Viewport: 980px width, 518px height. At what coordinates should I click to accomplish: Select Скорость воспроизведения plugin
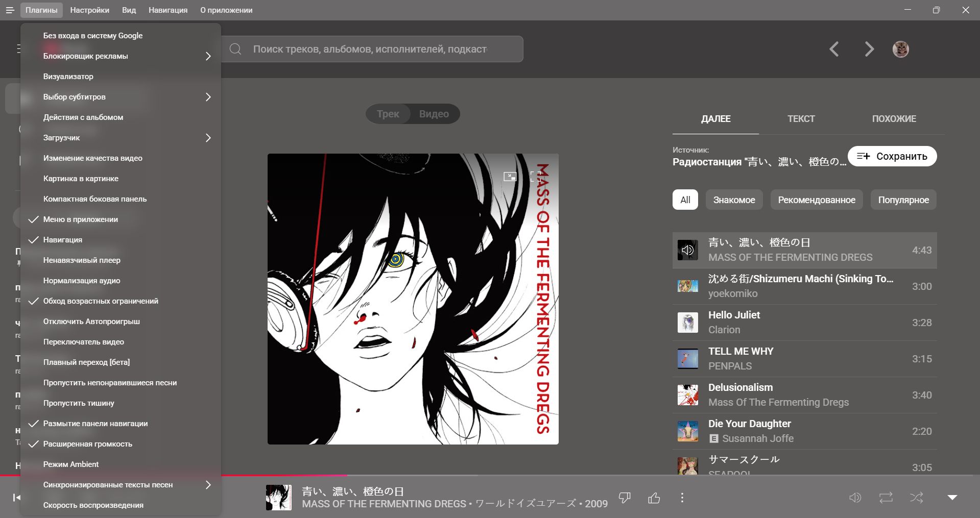pyautogui.click(x=121, y=505)
